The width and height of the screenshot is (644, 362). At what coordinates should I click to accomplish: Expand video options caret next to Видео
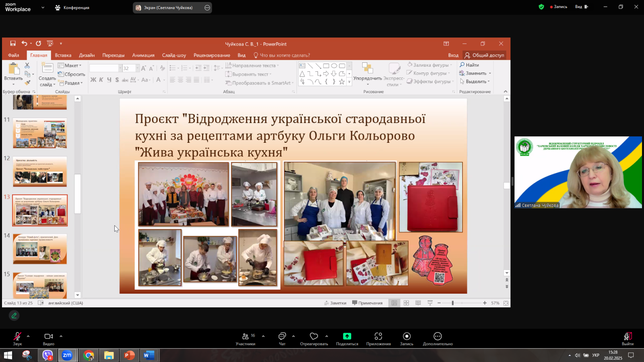pyautogui.click(x=61, y=336)
